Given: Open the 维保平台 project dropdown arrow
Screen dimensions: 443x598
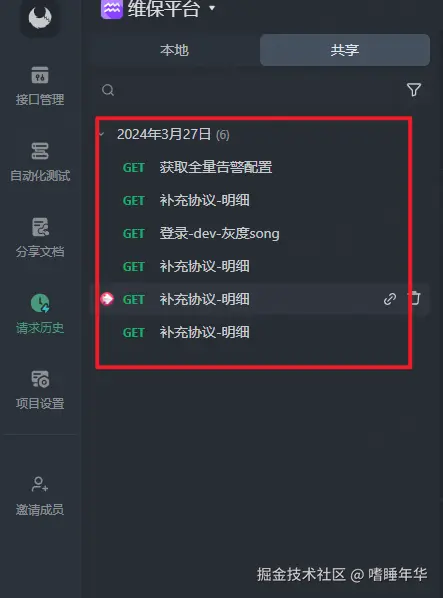Looking at the screenshot, I should pos(212,8).
